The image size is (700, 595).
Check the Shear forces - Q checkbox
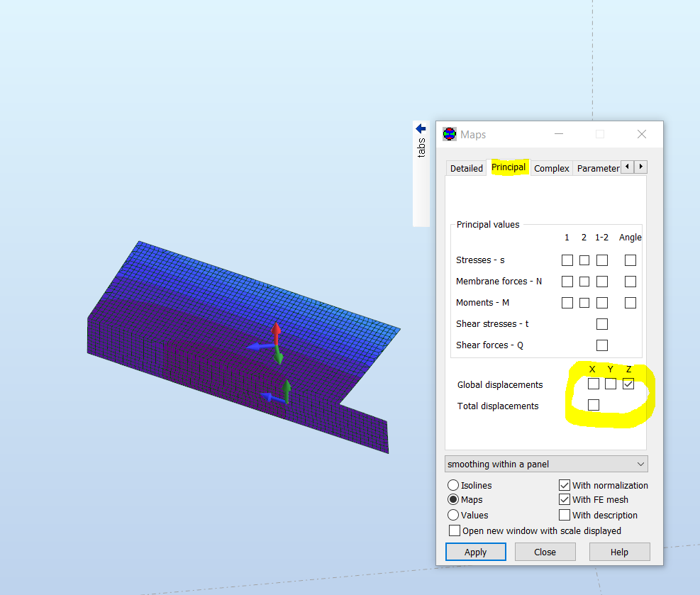pos(602,345)
